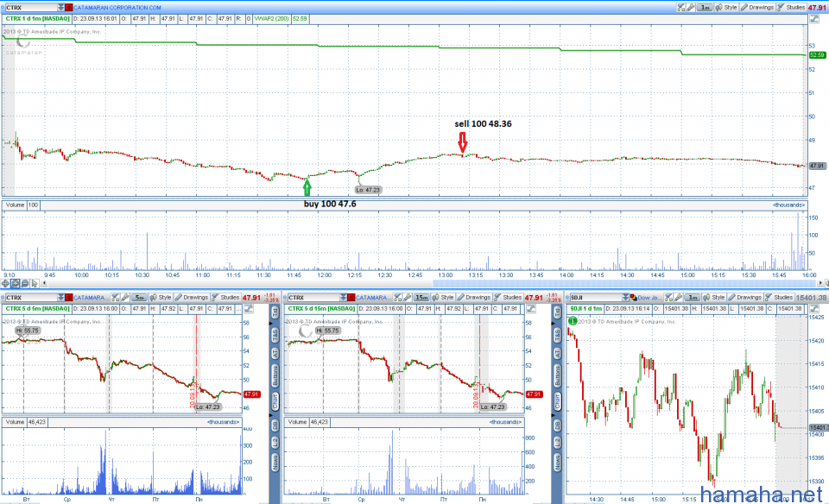
Task: Open the Chart side tab beside 5m chart
Action: point(275,401)
